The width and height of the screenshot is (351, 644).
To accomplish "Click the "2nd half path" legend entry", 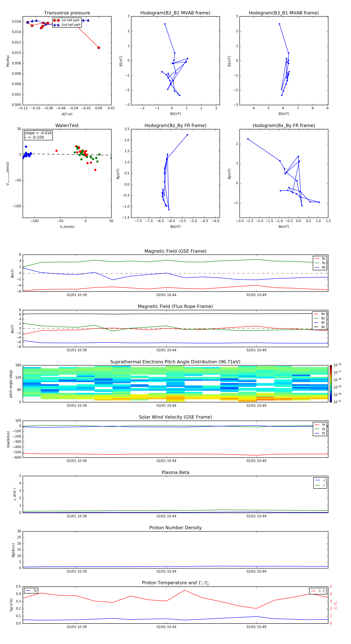I will coord(67,25).
